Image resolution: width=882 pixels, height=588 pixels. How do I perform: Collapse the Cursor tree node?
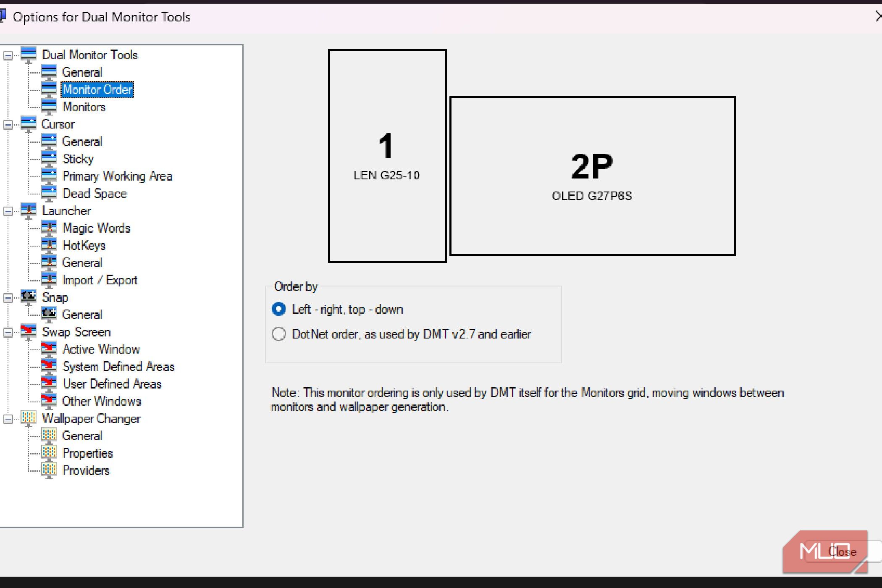(8, 125)
